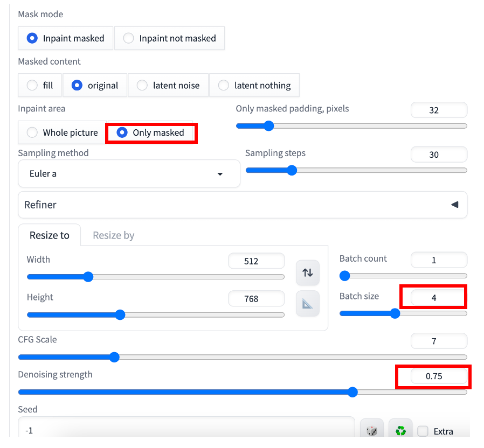Viewport: 484px width, 448px height.
Task: Adjust the CFG Scale slider
Action: point(243,357)
